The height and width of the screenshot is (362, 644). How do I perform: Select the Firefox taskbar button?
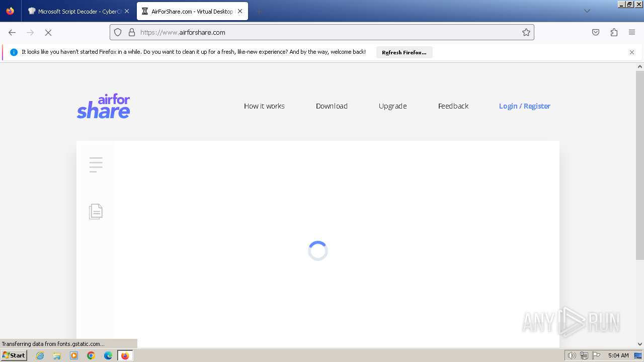(x=125, y=355)
